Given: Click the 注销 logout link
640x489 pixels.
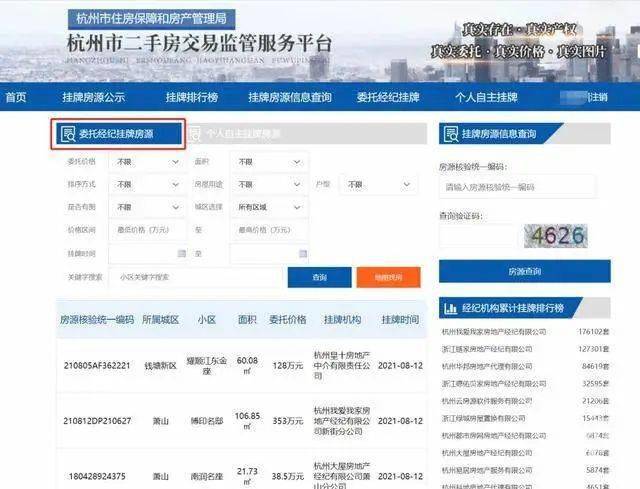Looking at the screenshot, I should 598,97.
